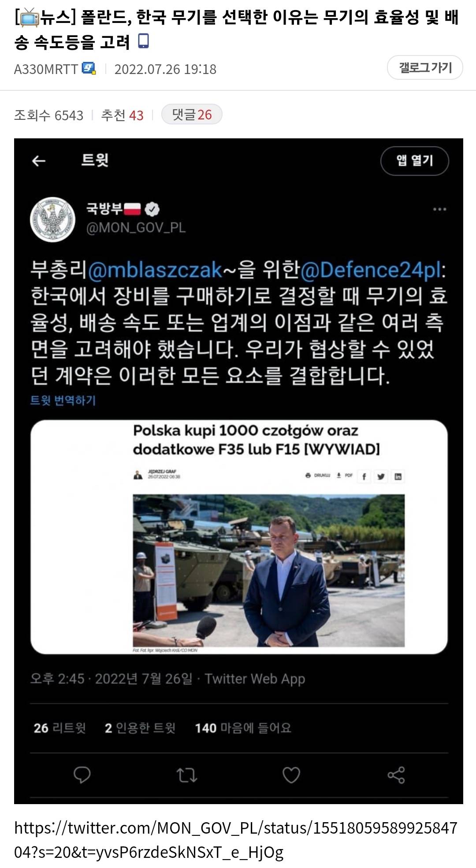
Task: Click the 갤로그가기 button
Action: click(425, 68)
